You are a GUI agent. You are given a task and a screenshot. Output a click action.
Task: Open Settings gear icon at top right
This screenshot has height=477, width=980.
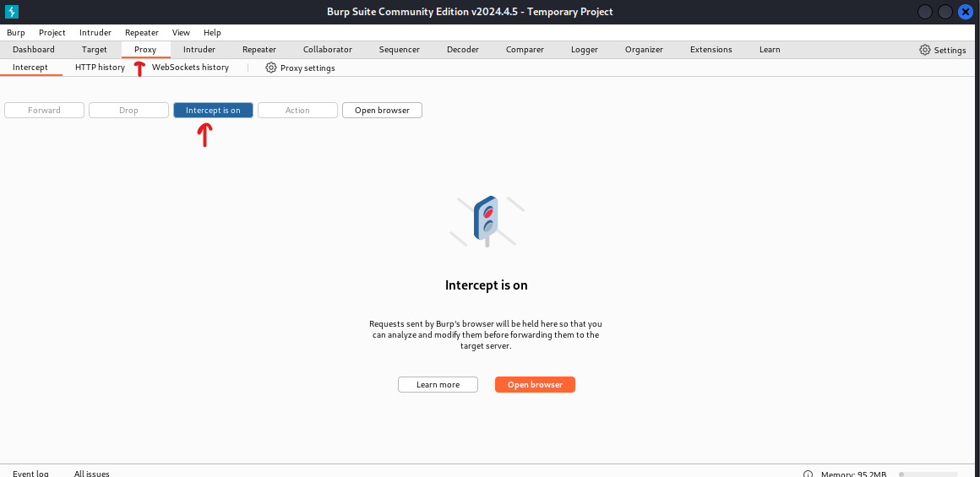click(924, 50)
